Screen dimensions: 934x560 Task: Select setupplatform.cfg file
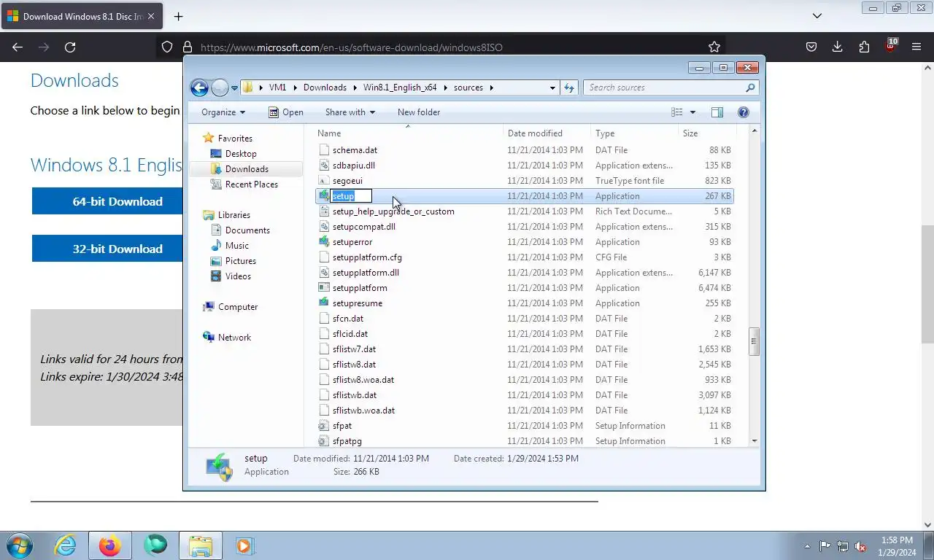click(367, 257)
